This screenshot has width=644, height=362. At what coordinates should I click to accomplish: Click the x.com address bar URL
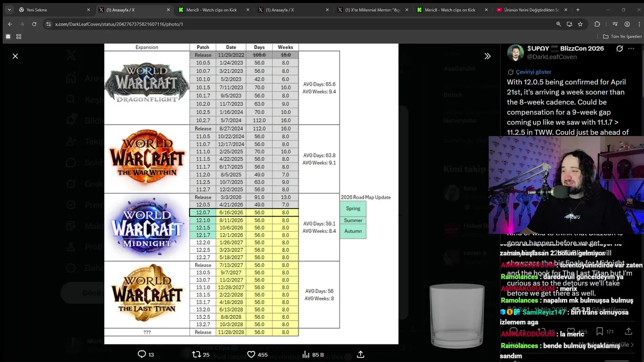(119, 24)
